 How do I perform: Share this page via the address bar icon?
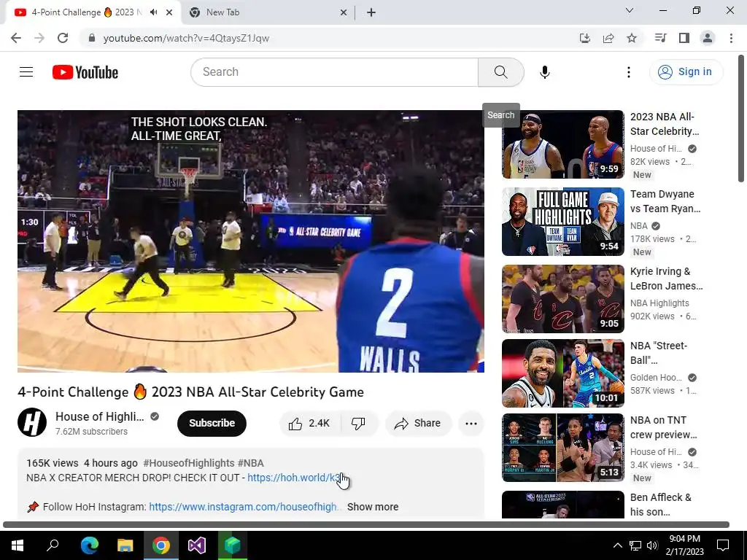(x=608, y=38)
